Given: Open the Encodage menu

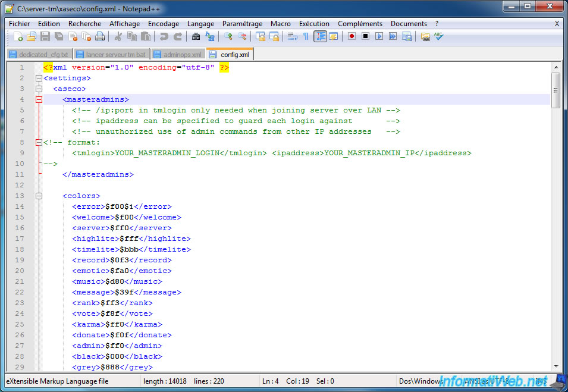Looking at the screenshot, I should (164, 24).
